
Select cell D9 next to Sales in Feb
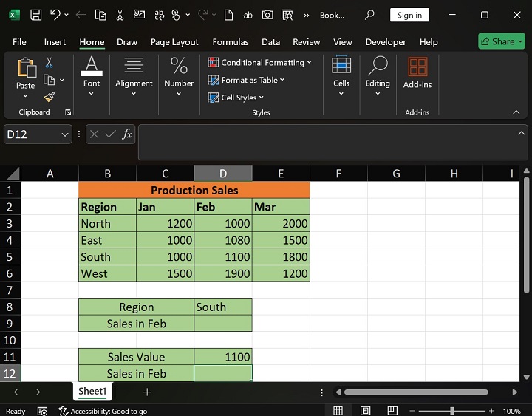coord(222,324)
